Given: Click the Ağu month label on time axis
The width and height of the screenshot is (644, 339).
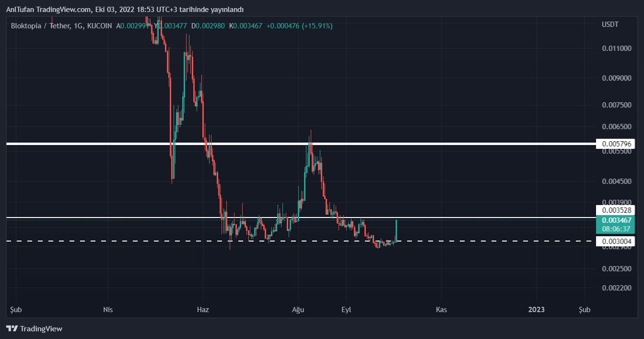Looking at the screenshot, I should (298, 310).
